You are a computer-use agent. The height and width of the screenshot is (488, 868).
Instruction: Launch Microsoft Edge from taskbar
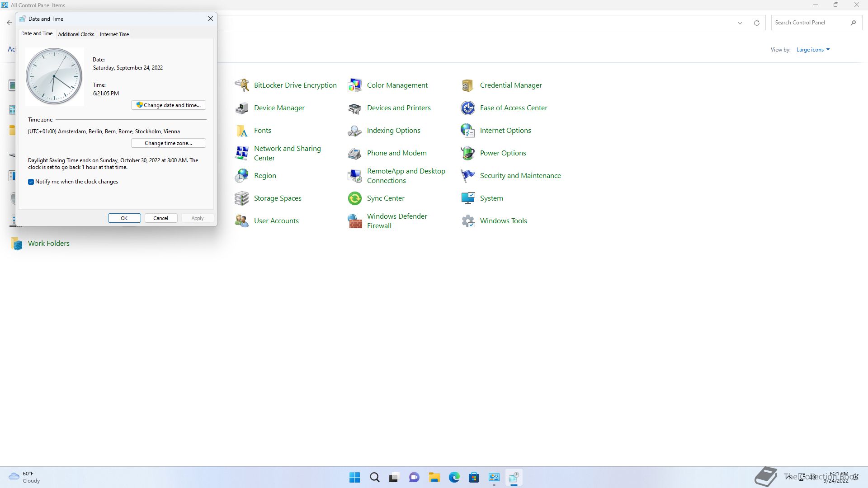pos(454,478)
